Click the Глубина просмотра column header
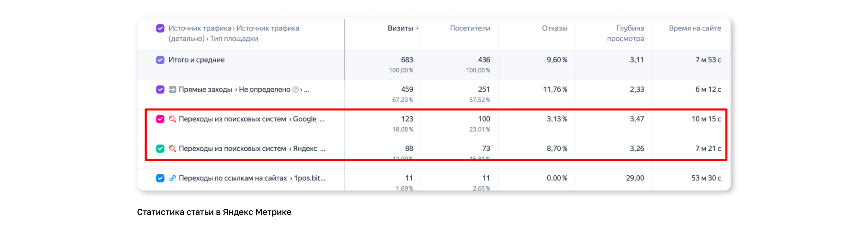This screenshot has width=868, height=234. click(x=626, y=33)
